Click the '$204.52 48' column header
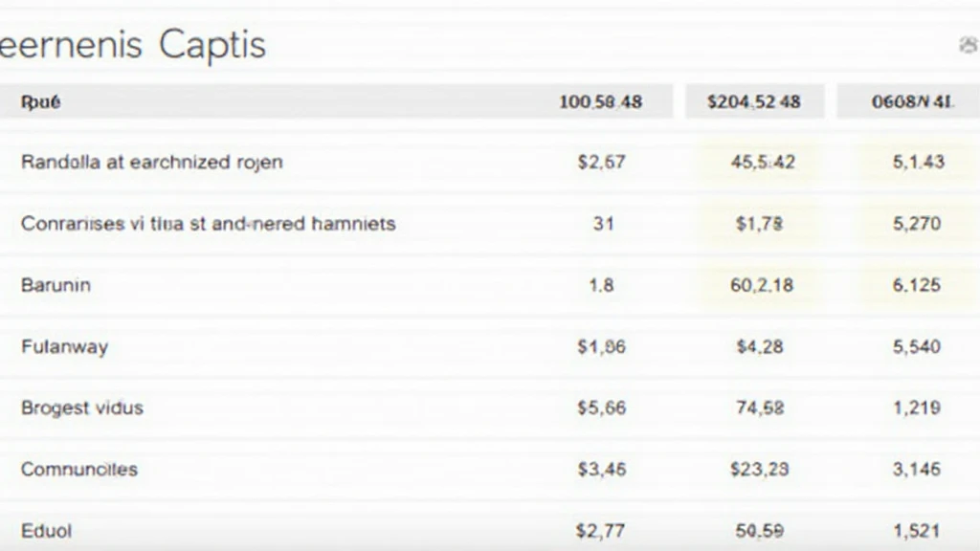Screen dimensions: 980x551 (x=754, y=101)
